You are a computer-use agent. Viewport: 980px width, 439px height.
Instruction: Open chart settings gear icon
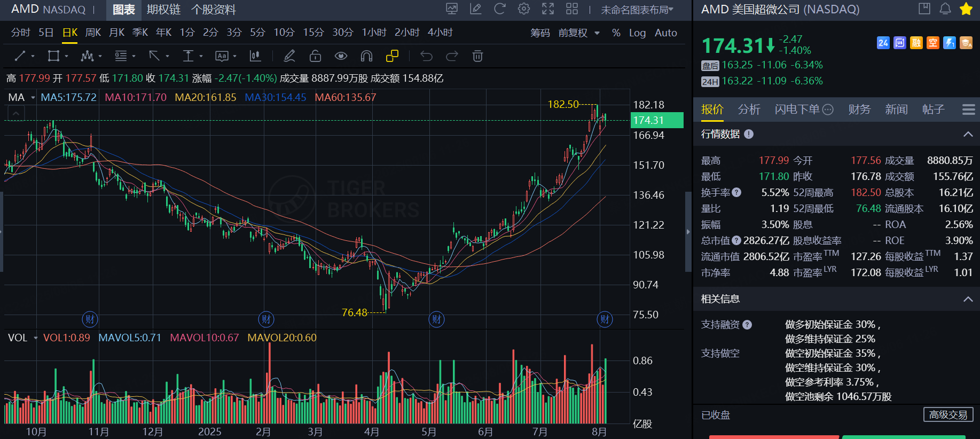(x=524, y=9)
